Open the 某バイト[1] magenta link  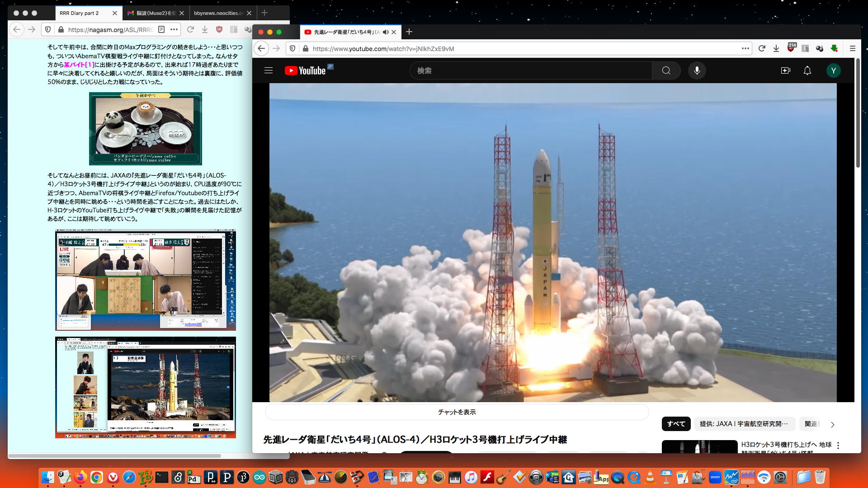79,65
